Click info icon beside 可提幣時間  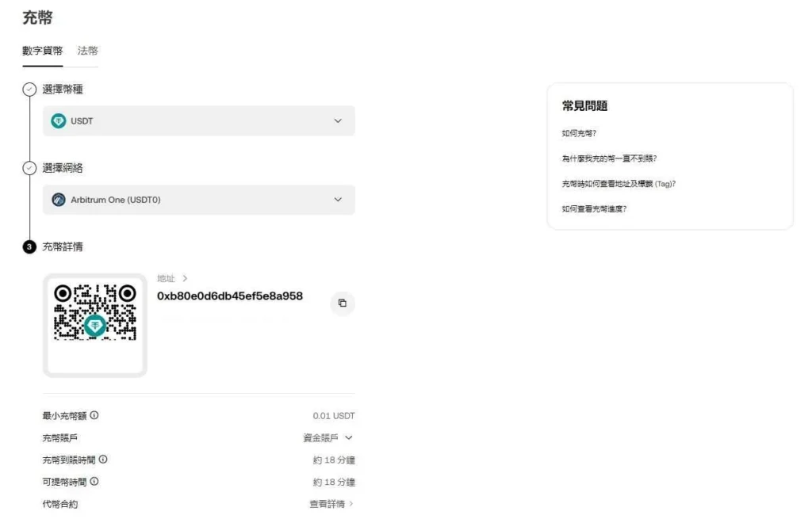pyautogui.click(x=94, y=481)
